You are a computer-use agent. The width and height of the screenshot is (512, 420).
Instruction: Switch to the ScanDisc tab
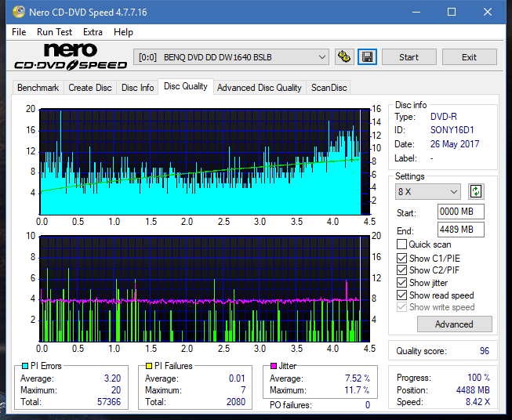point(329,88)
